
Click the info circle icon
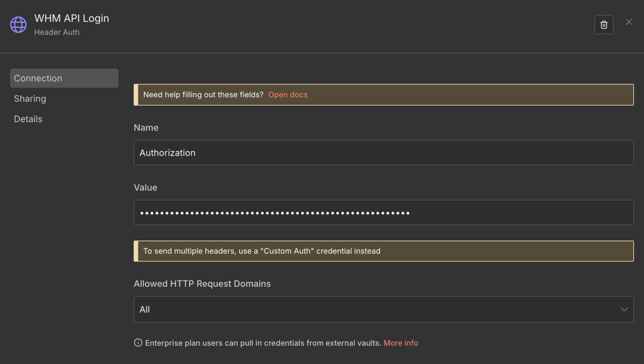pos(138,342)
